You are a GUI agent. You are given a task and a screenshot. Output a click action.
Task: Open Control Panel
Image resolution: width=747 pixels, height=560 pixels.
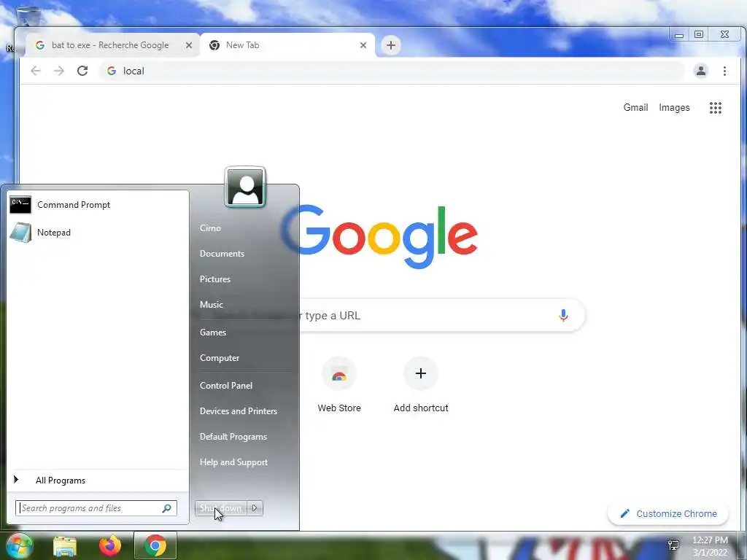(226, 385)
